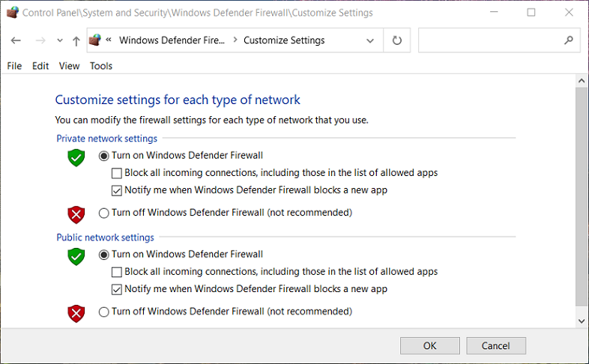Open the Edit menu

[x=40, y=66]
